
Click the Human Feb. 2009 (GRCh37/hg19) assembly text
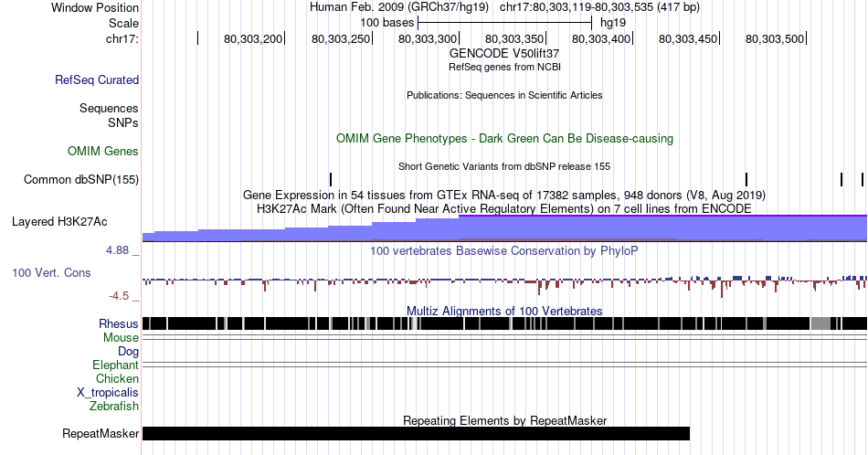pyautogui.click(x=399, y=7)
